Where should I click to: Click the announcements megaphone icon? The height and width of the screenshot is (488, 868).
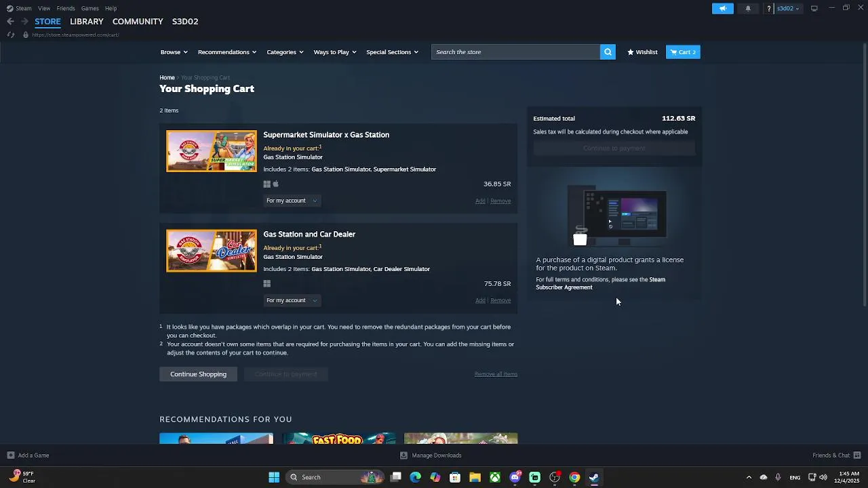coord(723,8)
